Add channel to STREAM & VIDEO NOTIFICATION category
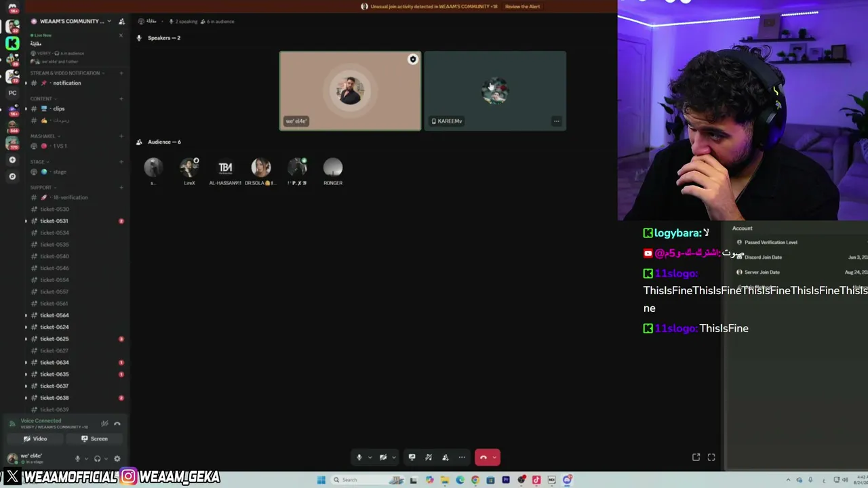Image resolution: width=868 pixels, height=488 pixels. click(x=121, y=73)
